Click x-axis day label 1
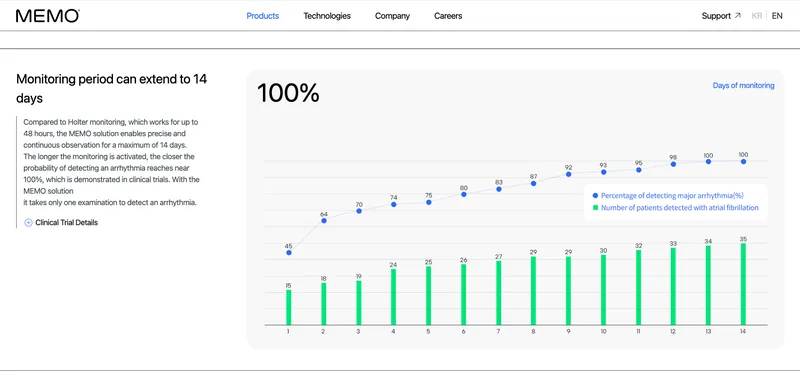The height and width of the screenshot is (375, 800). pyautogui.click(x=288, y=332)
